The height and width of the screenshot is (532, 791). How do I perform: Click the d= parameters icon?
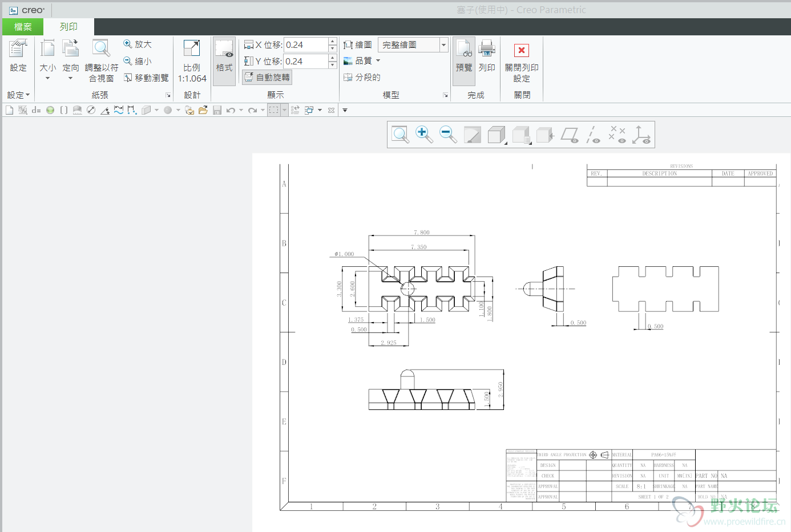click(x=36, y=110)
